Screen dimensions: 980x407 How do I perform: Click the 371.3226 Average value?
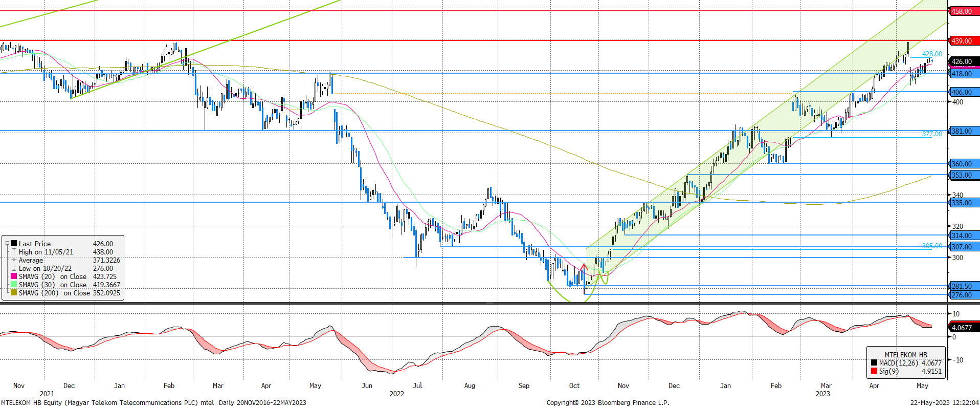(x=106, y=260)
